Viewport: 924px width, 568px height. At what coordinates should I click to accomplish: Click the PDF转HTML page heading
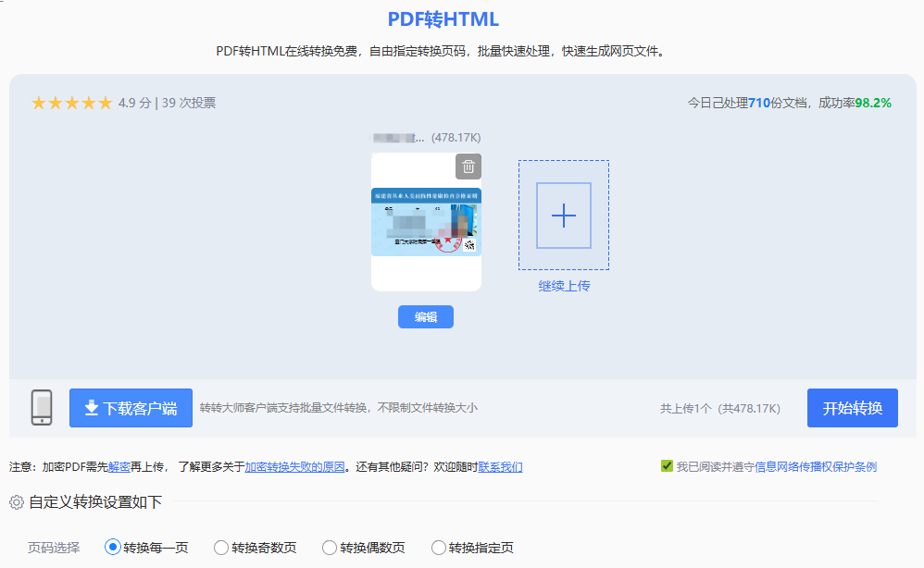(x=443, y=19)
